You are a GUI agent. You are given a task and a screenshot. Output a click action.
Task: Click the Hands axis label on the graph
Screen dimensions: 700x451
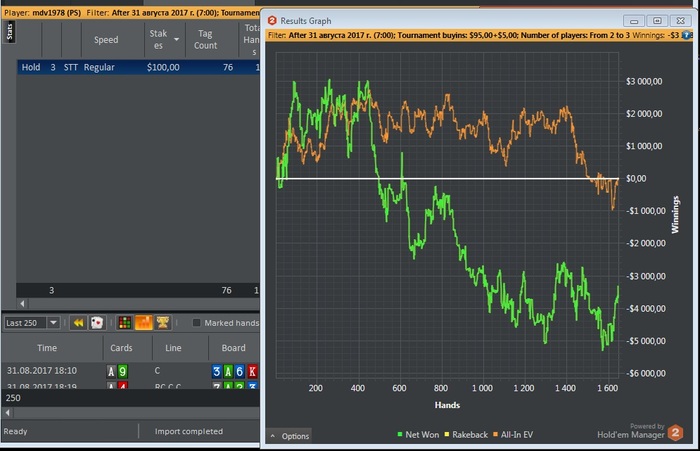447,405
